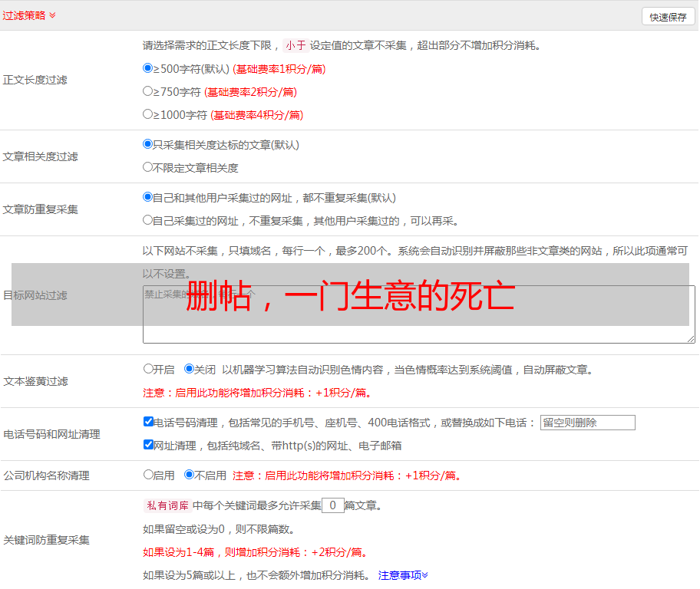Click the (基础费率2积分/篇) red note

pos(250,92)
